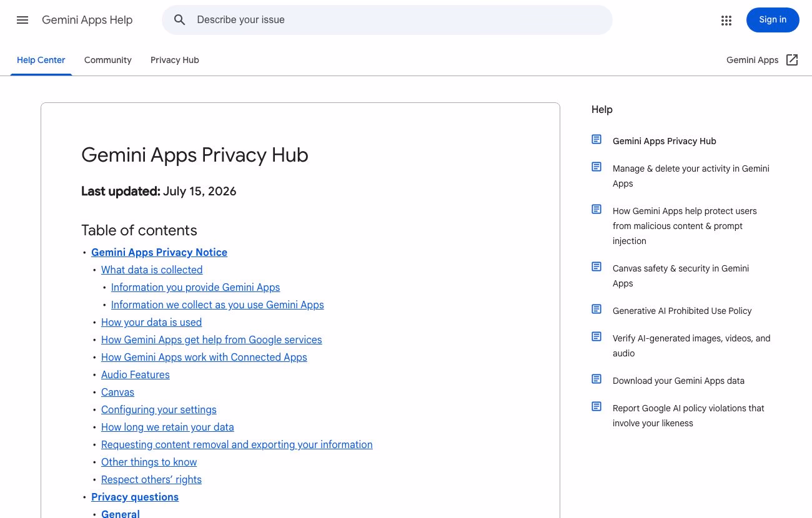
Task: Open How Gemini Apps help protect users article
Action: pyautogui.click(x=685, y=226)
